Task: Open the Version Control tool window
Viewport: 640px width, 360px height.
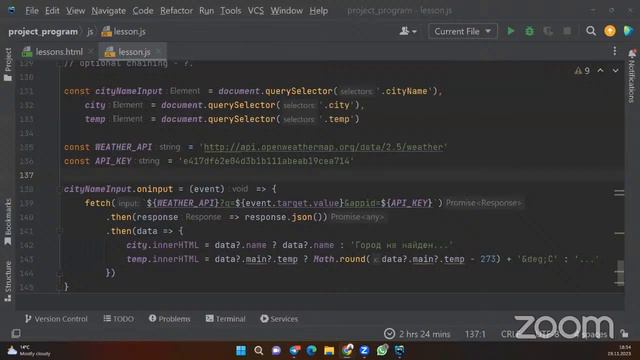Action: pyautogui.click(x=56, y=319)
